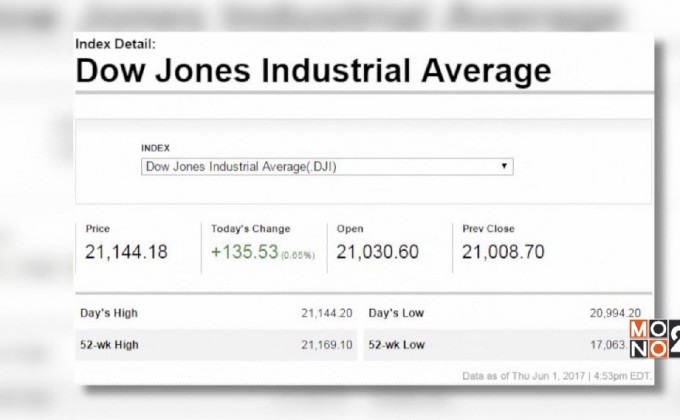Click the 52-wk High value 21,169.10

click(x=327, y=345)
